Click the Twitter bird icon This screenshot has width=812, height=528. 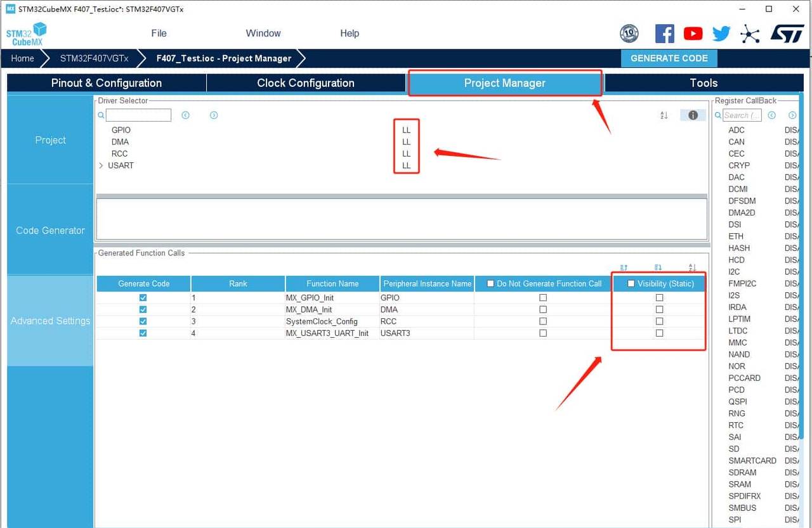click(721, 34)
